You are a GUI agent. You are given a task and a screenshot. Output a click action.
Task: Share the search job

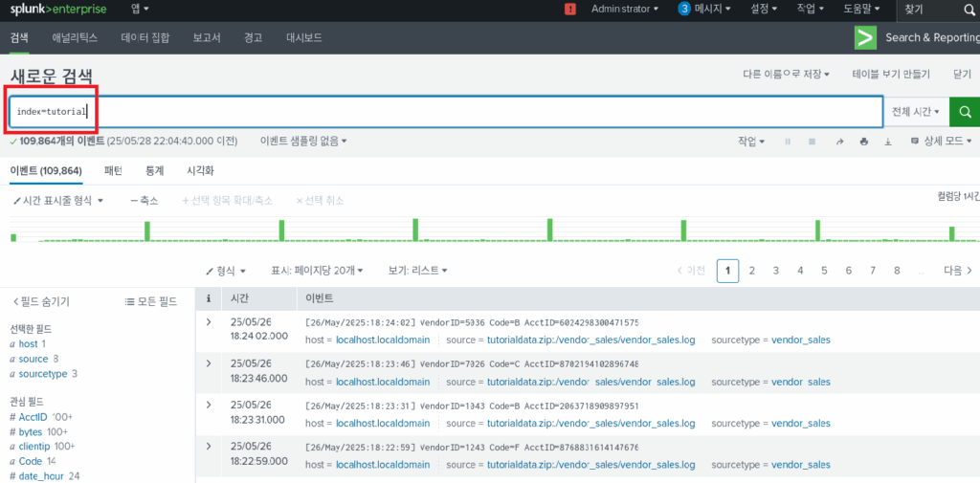pyautogui.click(x=839, y=142)
